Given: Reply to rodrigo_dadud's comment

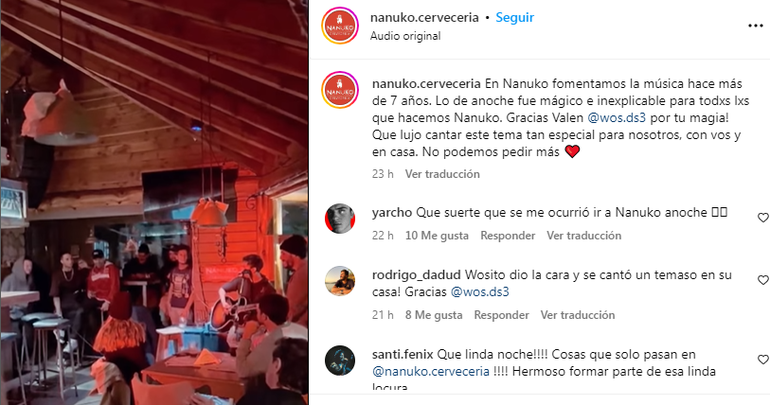Looking at the screenshot, I should pyautogui.click(x=501, y=315).
